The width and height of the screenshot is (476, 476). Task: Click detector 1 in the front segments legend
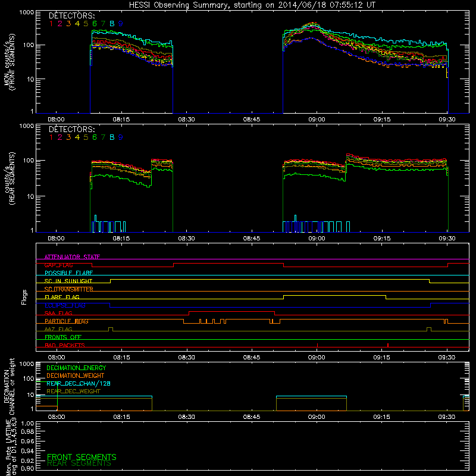point(51,24)
